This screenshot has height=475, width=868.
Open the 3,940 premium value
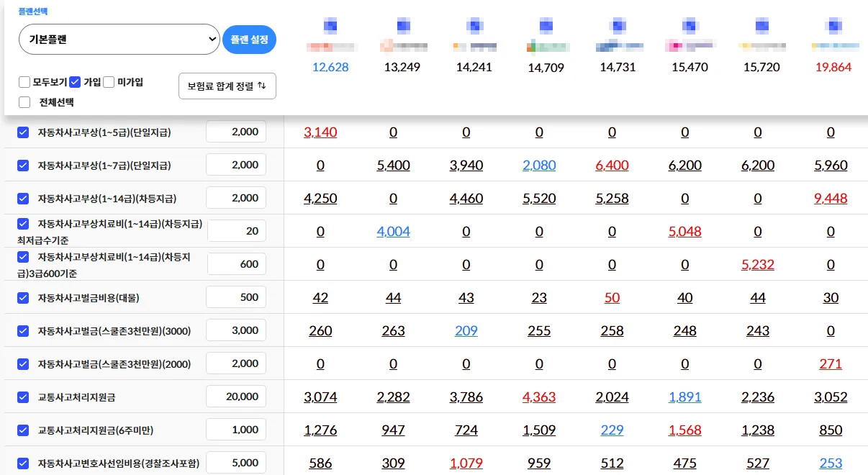click(x=466, y=166)
